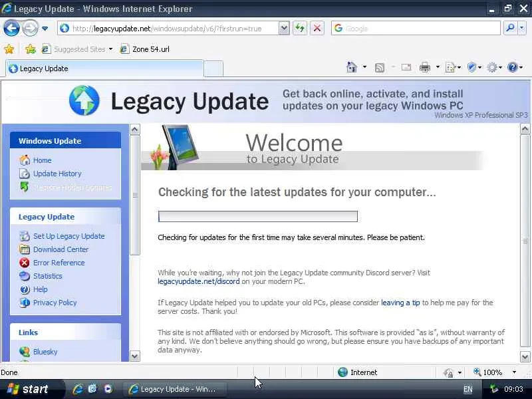Image resolution: width=532 pixels, height=399 pixels.
Task: Open legacyupdate.net/discord link
Action: pyautogui.click(x=198, y=281)
